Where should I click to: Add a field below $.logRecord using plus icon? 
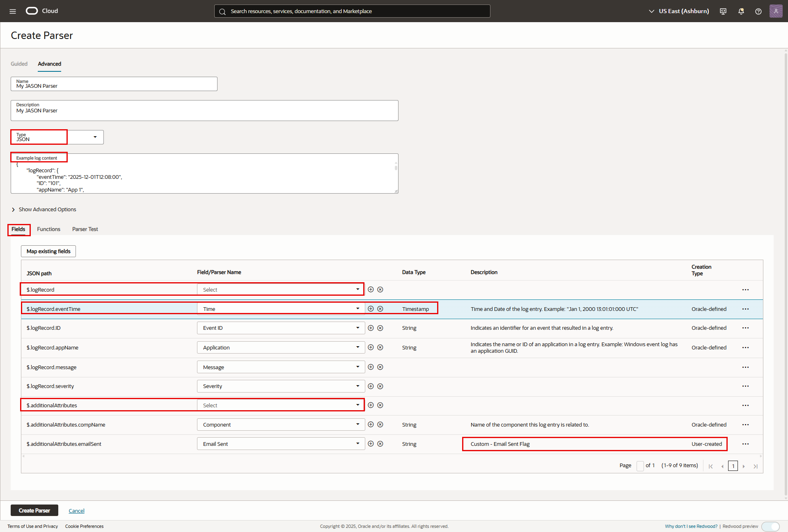point(371,289)
